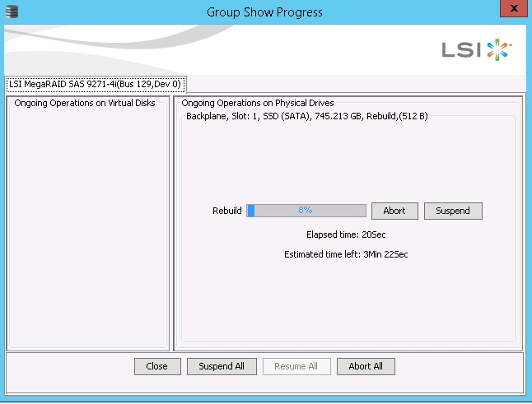This screenshot has height=404, width=532.
Task: Select the Backplane Slot 1 SSD header
Action: click(306, 117)
